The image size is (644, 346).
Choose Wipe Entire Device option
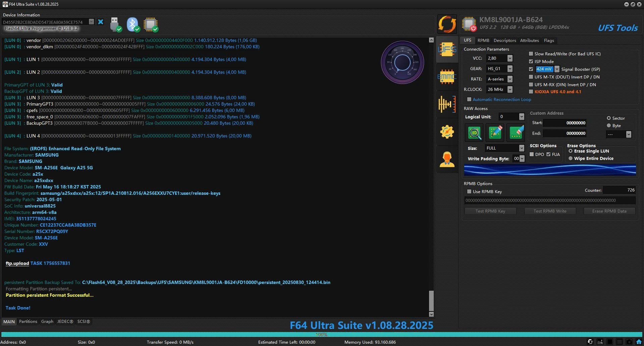click(x=571, y=158)
